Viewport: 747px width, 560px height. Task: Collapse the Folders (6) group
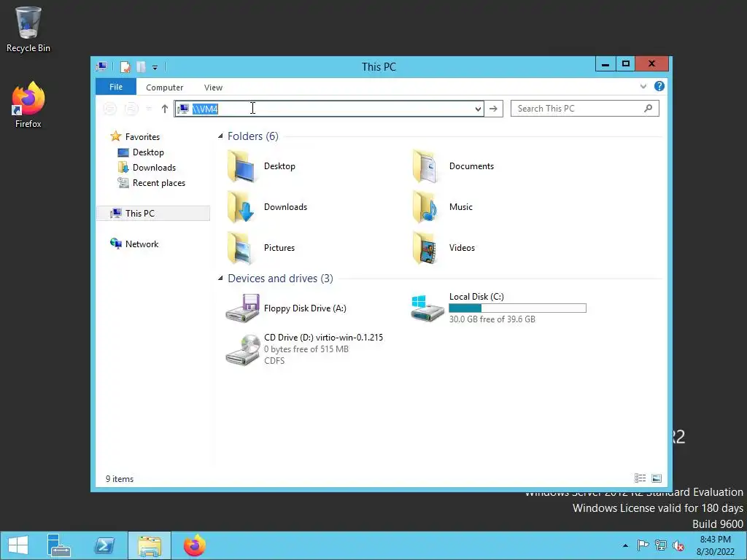220,136
